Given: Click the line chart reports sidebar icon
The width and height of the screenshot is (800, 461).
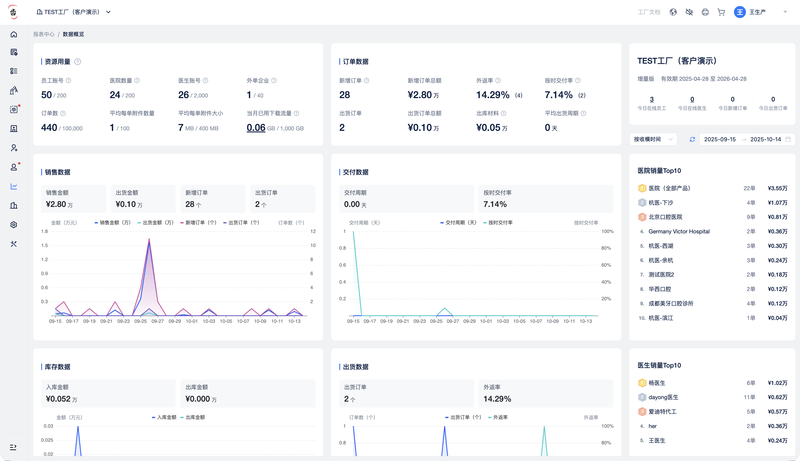Looking at the screenshot, I should pos(14,186).
